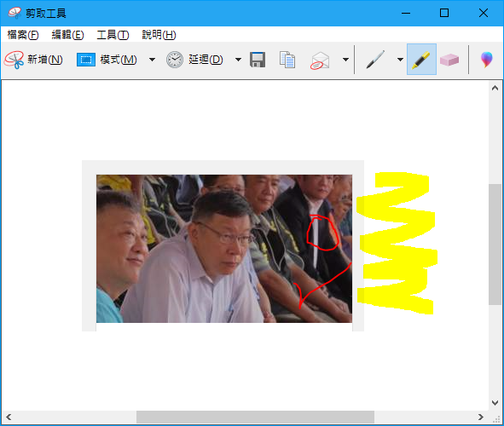Select the Pen tool

pos(375,60)
